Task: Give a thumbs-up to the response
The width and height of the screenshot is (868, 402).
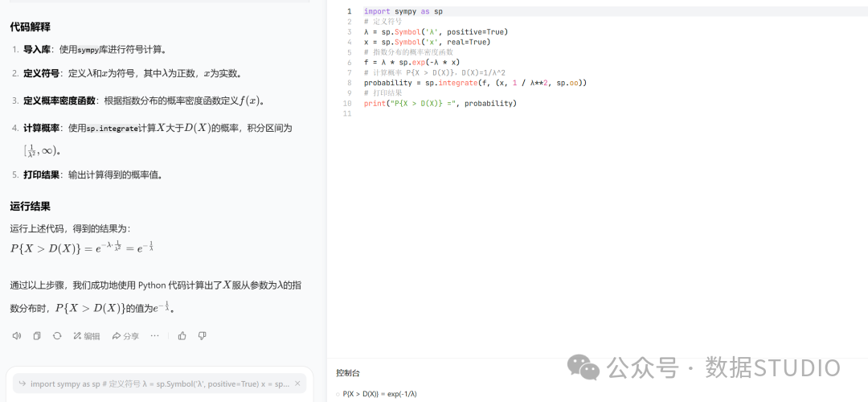Action: 182,335
